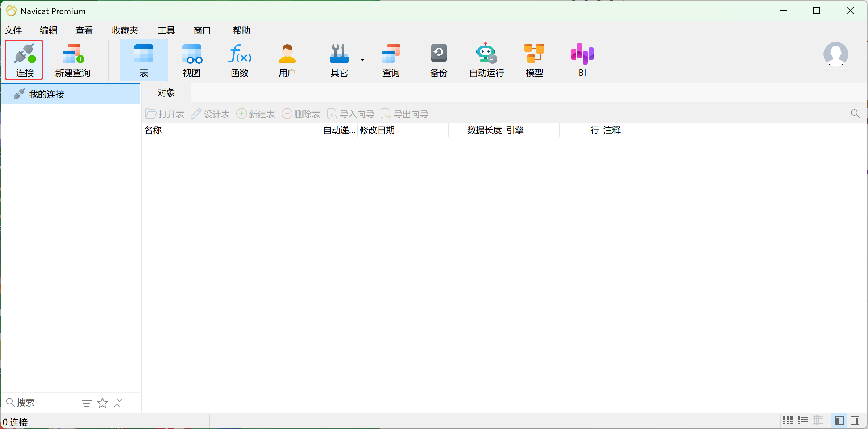The image size is (868, 429).
Task: Minimize the Navicat Premium window
Action: (784, 11)
